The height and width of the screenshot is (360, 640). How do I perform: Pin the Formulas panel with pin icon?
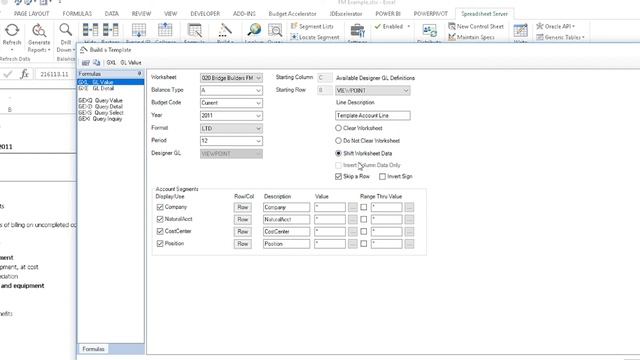[x=140, y=73]
